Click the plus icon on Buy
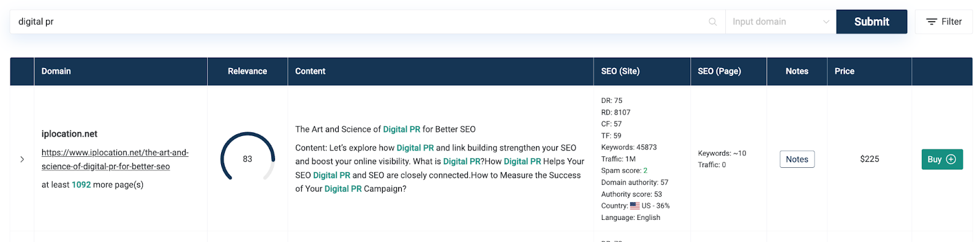Viewport: 980px width, 242px height. coord(951,159)
